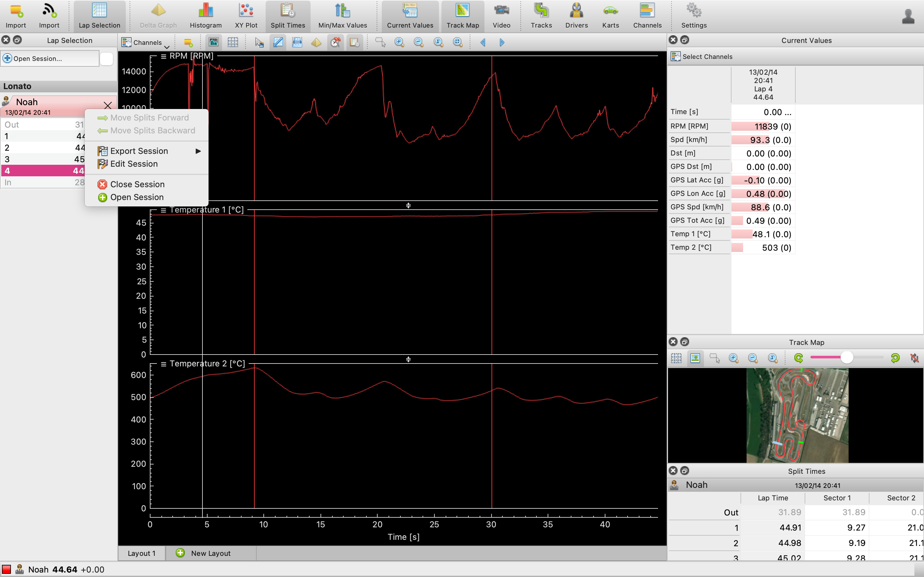
Task: Open the Karts manager
Action: (610, 16)
